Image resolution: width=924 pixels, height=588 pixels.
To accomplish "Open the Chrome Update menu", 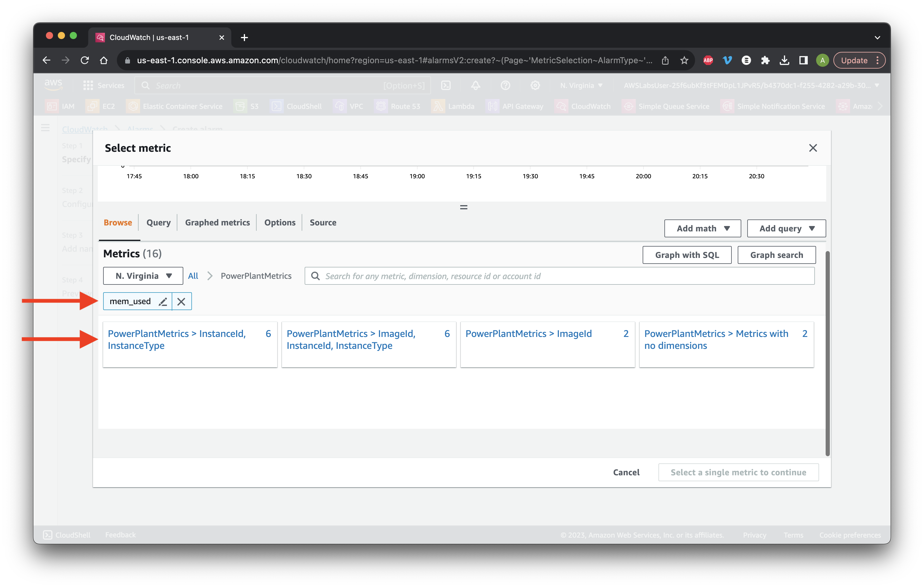I will [x=859, y=60].
